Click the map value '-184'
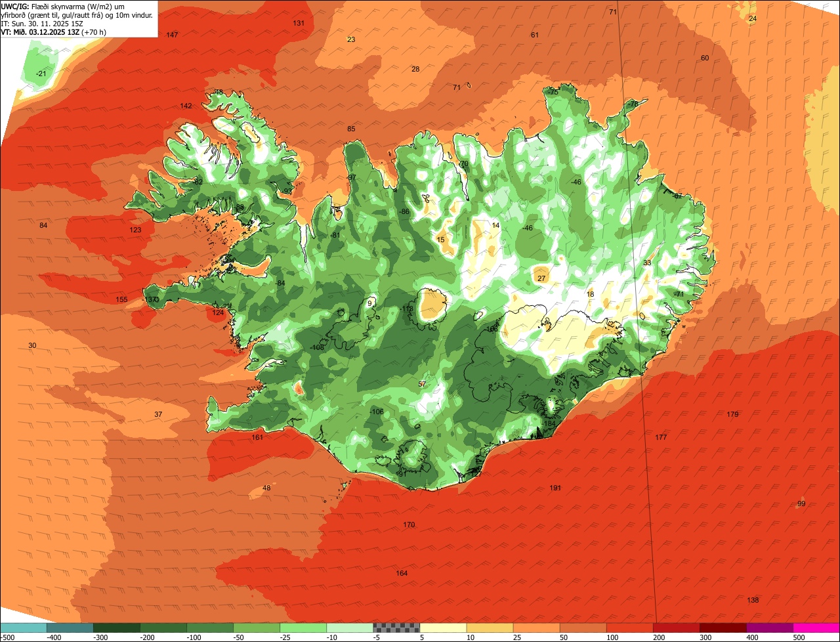 tap(549, 424)
